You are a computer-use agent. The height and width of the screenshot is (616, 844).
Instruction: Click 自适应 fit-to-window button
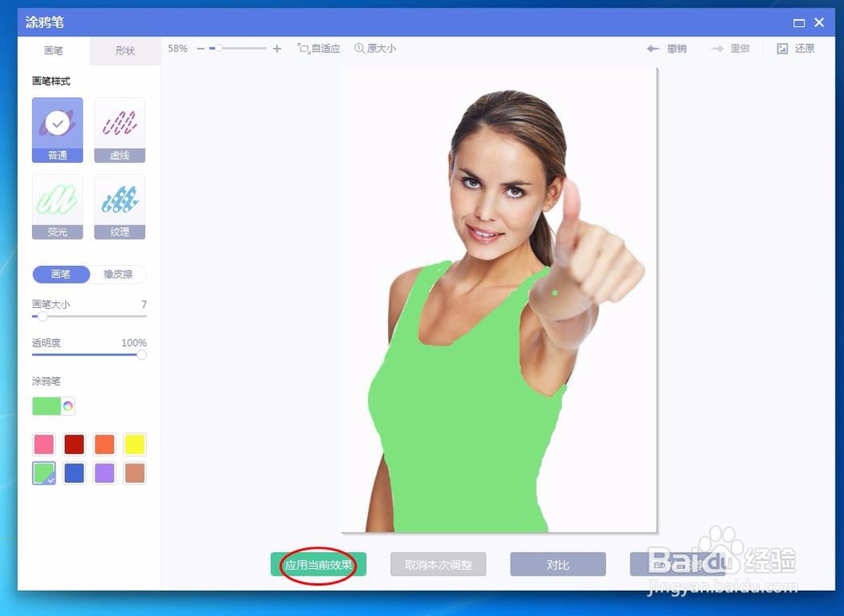(x=319, y=48)
